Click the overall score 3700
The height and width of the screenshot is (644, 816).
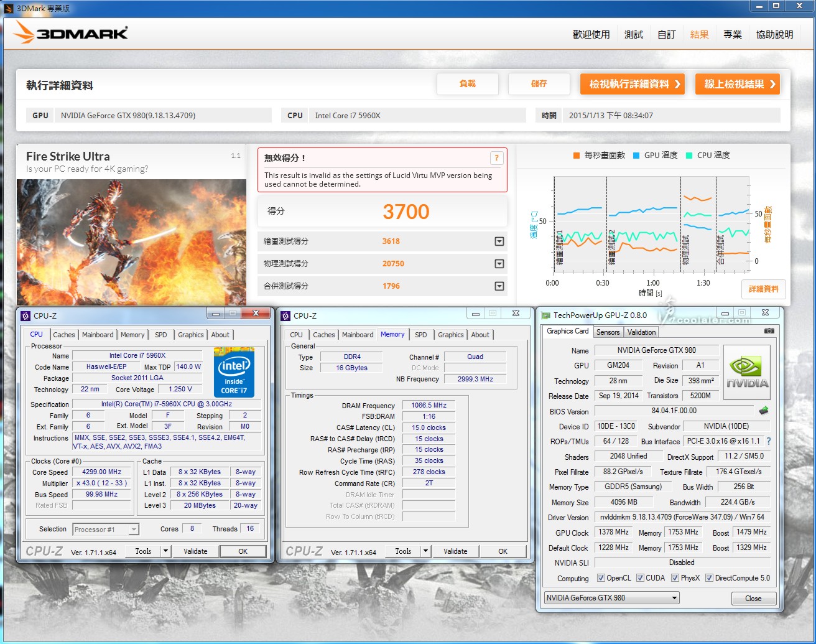click(x=406, y=212)
